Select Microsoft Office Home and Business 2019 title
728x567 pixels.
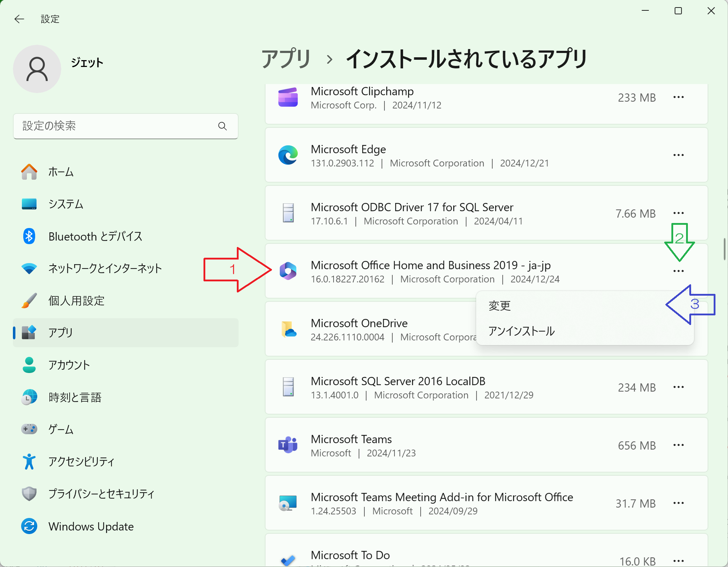click(431, 265)
